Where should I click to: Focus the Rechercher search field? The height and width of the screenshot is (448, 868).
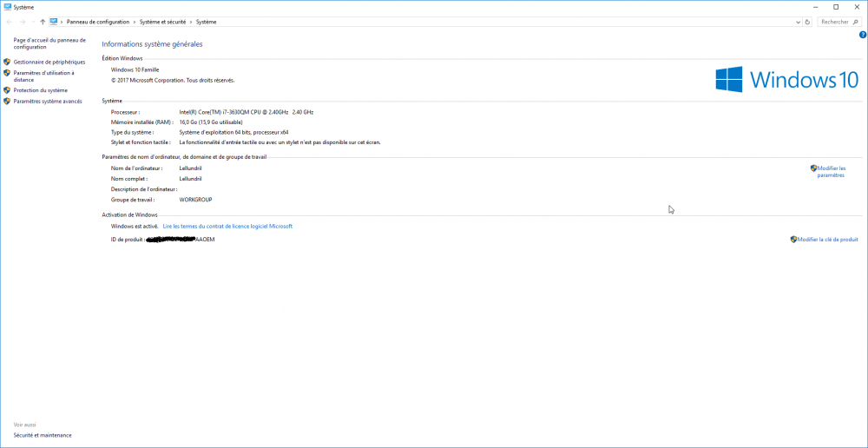(839, 22)
